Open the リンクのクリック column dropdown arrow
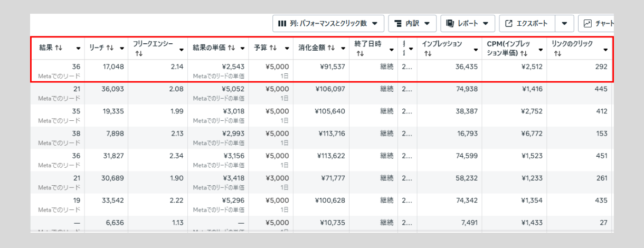 coord(605,50)
